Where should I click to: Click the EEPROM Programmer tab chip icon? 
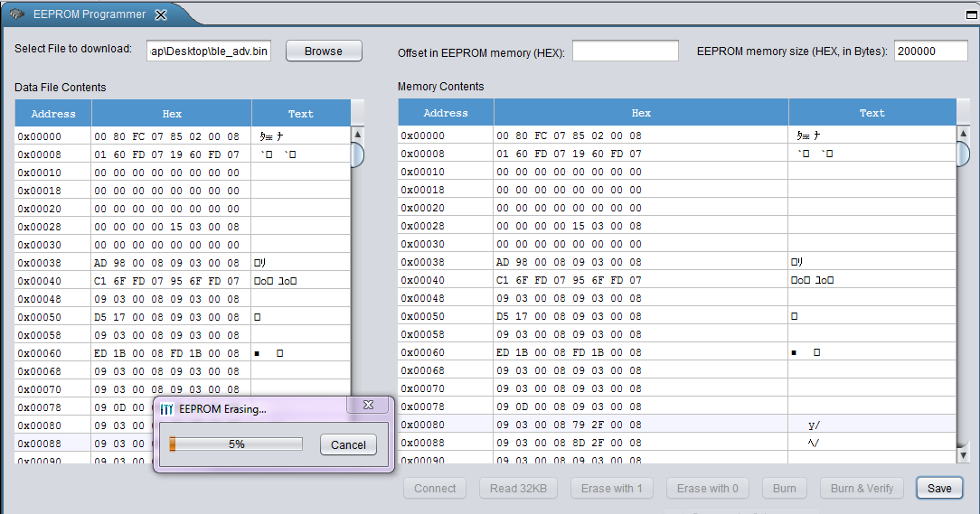click(16, 14)
